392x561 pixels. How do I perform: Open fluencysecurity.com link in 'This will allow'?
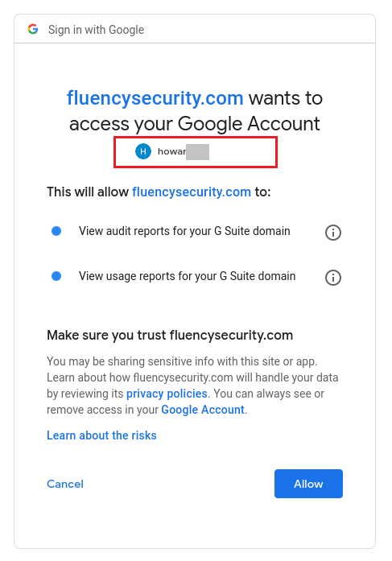(x=192, y=192)
